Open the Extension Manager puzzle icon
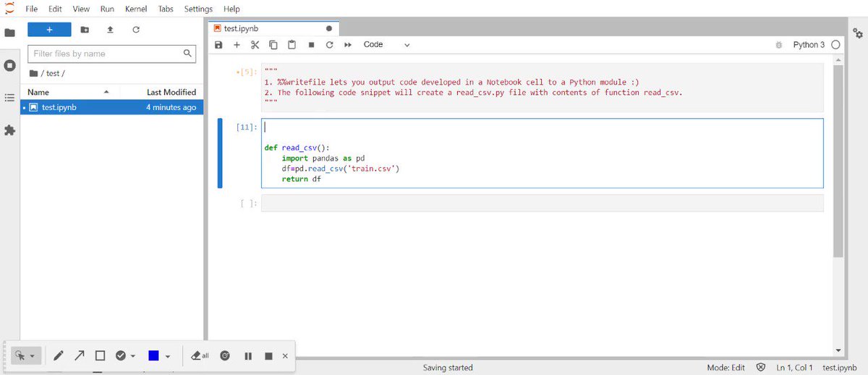The height and width of the screenshot is (375, 868). (x=10, y=130)
